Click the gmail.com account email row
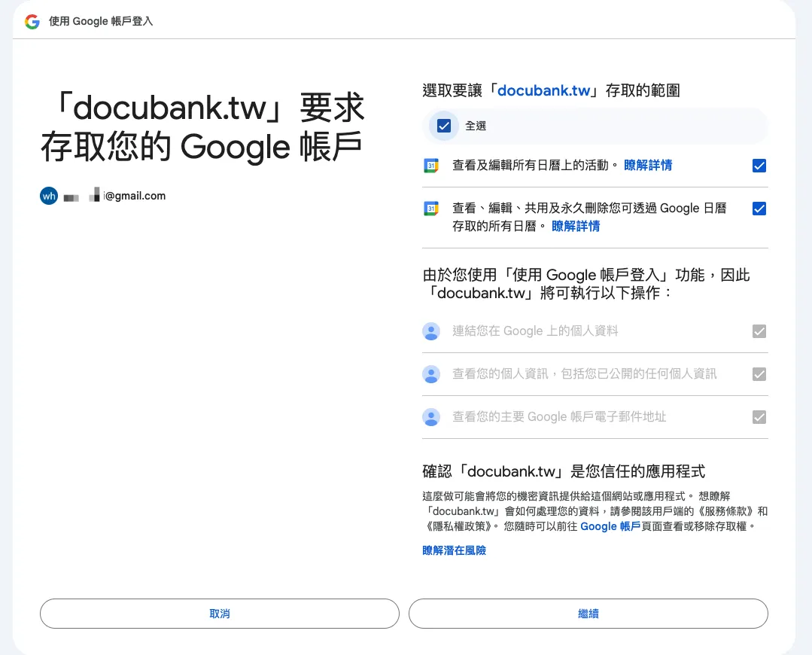Viewport: 812px width, 655px height. pos(109,196)
